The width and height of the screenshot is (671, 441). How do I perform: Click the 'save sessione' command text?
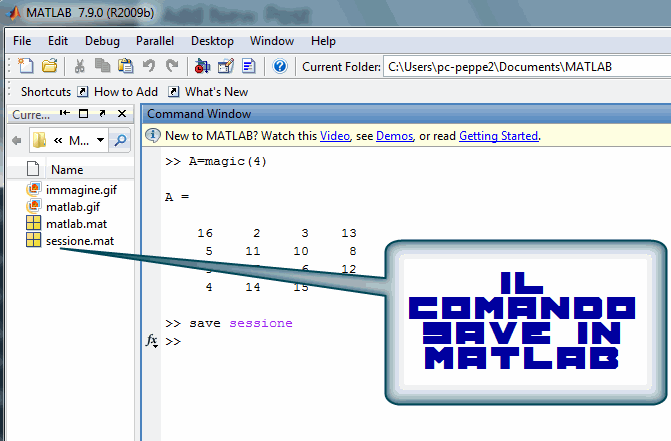pos(241,323)
